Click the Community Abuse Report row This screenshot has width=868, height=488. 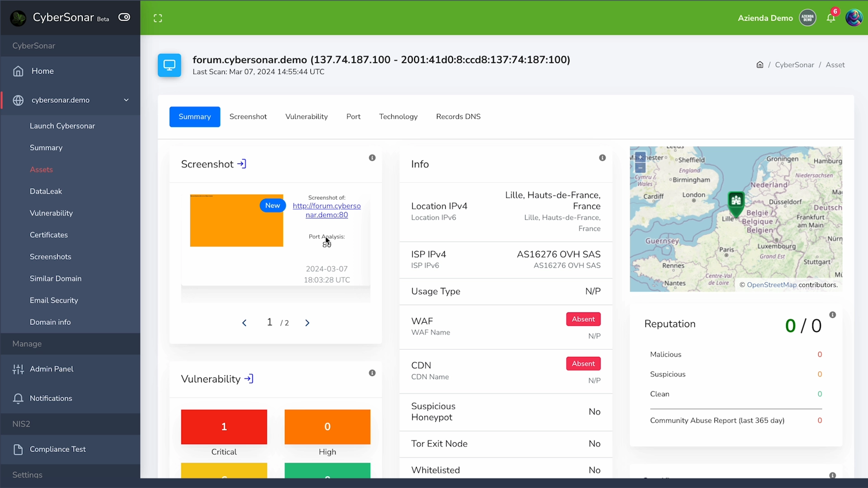coord(736,421)
